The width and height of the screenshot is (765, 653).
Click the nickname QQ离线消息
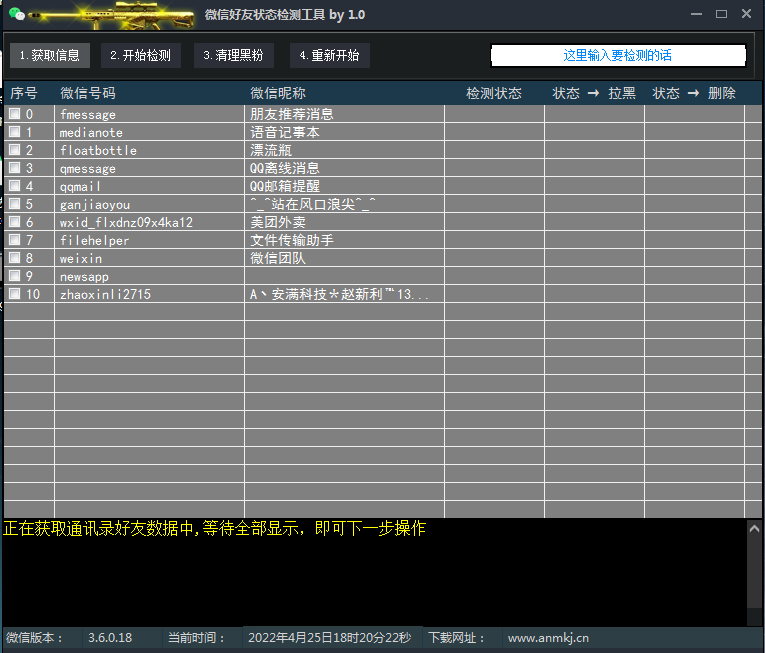pyautogui.click(x=285, y=168)
